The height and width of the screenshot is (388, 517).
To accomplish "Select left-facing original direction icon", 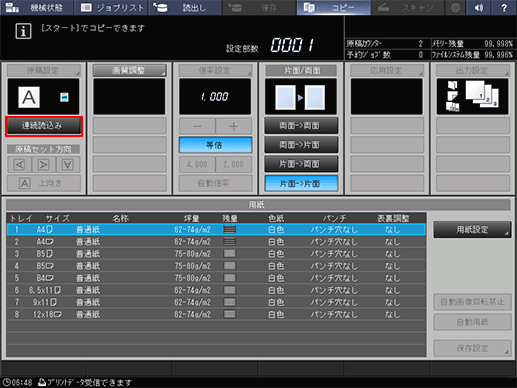I will 20,165.
